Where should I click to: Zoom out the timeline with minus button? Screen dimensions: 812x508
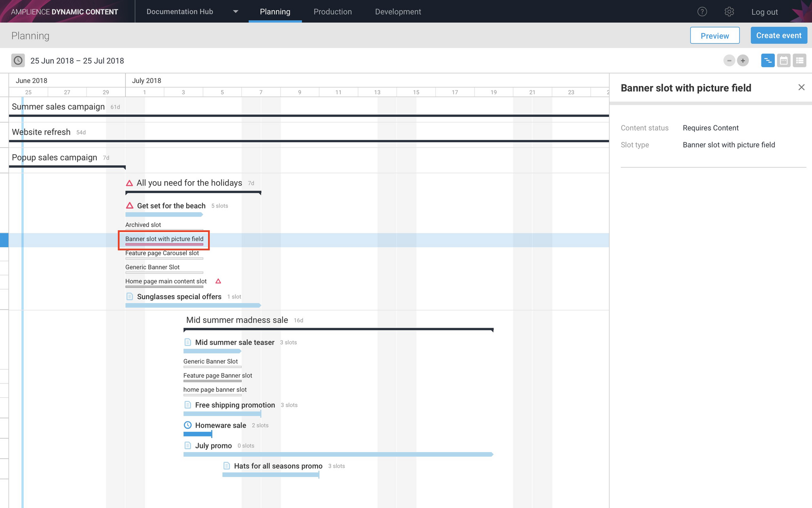pyautogui.click(x=729, y=61)
